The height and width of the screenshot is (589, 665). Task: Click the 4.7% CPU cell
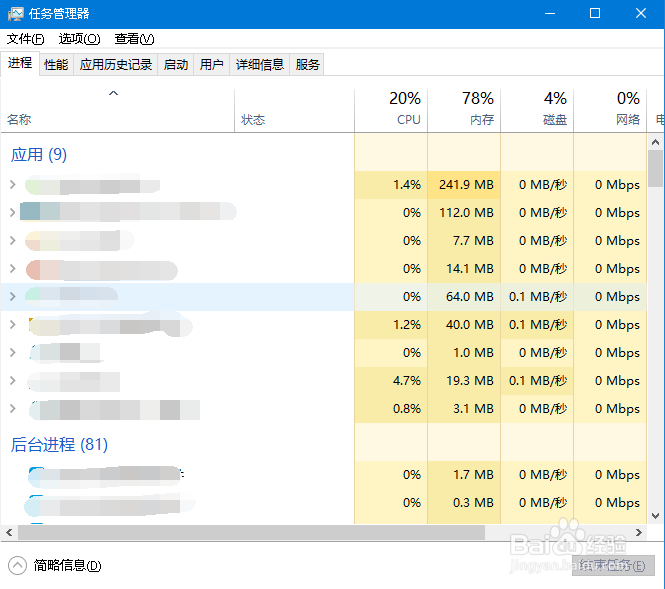click(x=391, y=381)
